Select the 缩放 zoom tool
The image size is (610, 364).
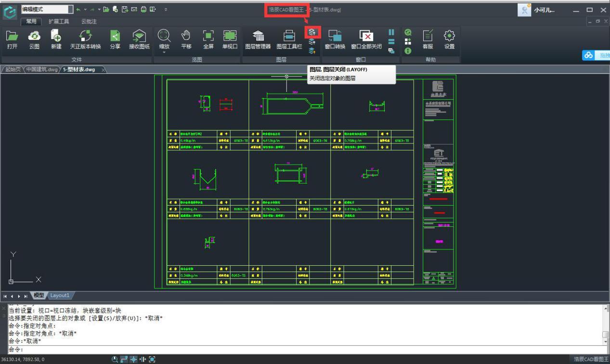(164, 39)
